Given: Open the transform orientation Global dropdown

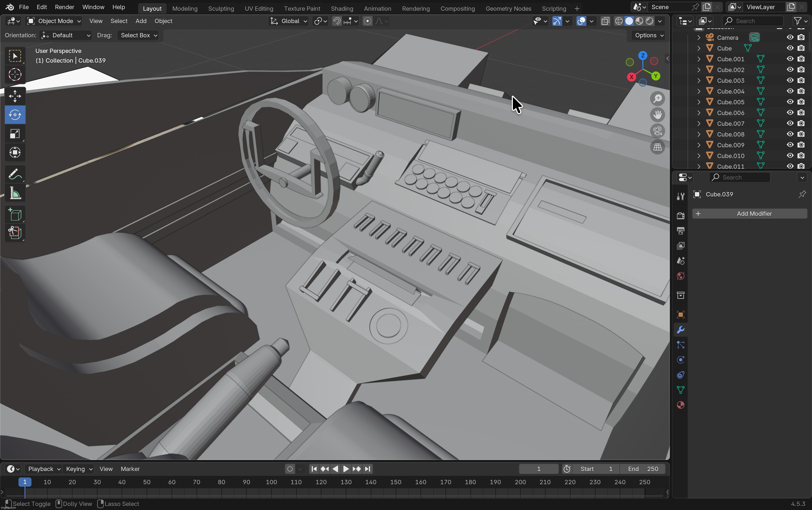Looking at the screenshot, I should tap(288, 21).
